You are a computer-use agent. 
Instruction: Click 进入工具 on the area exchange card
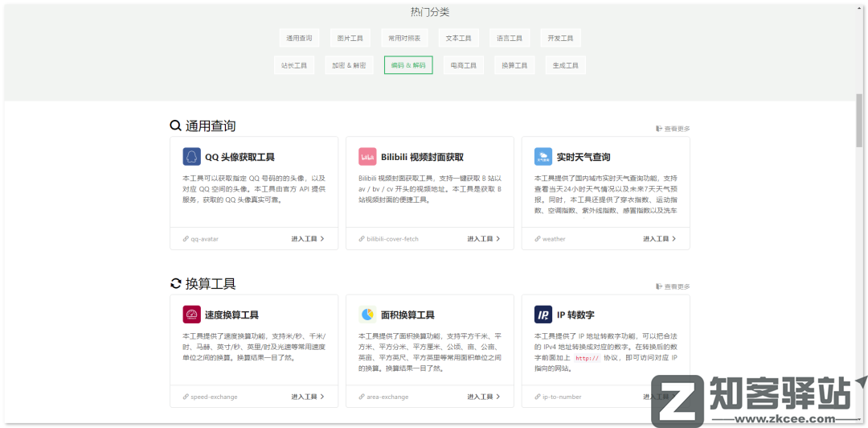tap(484, 397)
